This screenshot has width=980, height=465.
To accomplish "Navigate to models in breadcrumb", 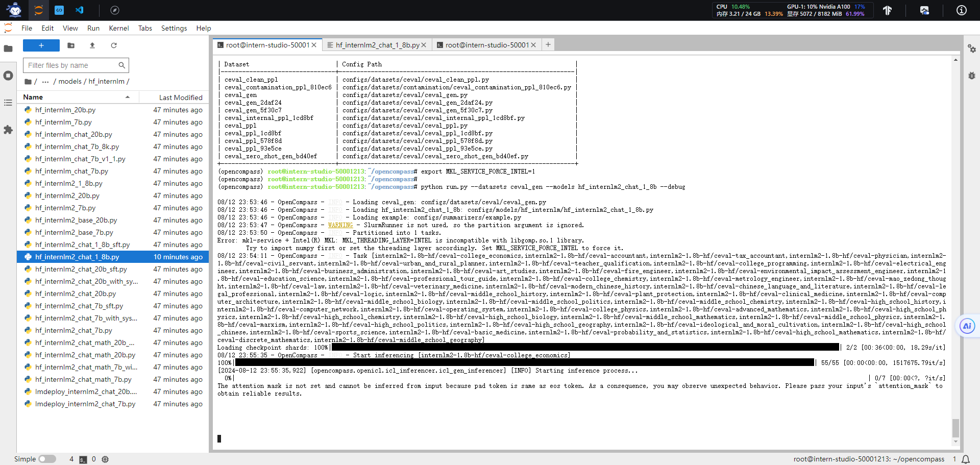I will click(x=70, y=82).
